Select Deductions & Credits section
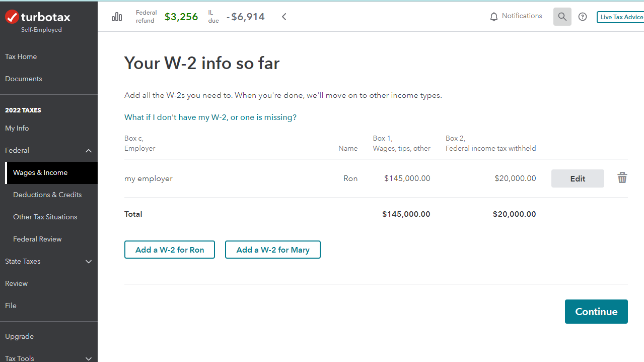 47,195
